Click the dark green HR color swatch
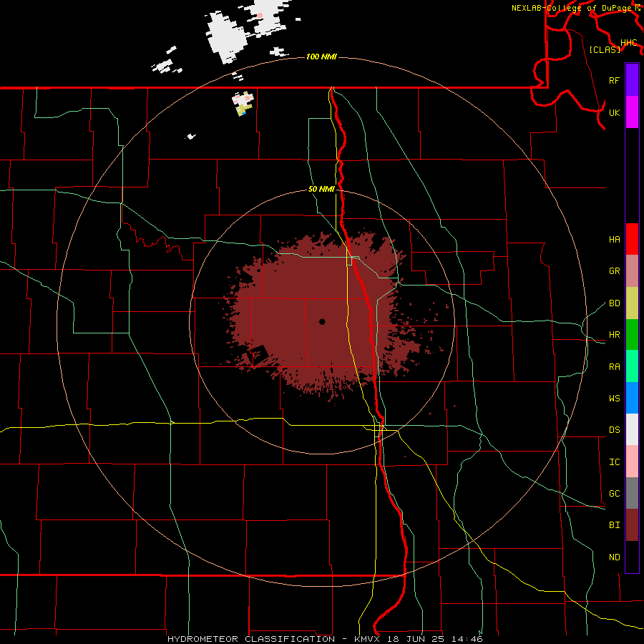This screenshot has height=644, width=644. (632, 334)
